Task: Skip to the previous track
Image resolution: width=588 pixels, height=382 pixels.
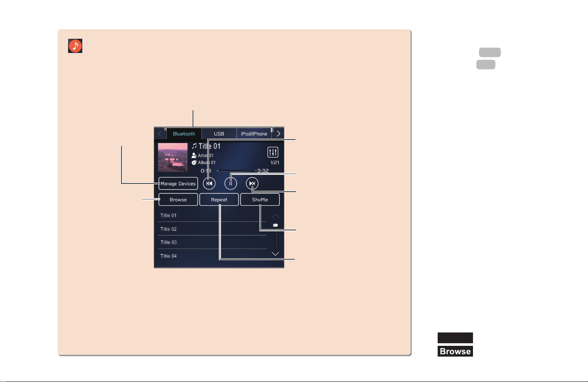Action: click(x=209, y=183)
